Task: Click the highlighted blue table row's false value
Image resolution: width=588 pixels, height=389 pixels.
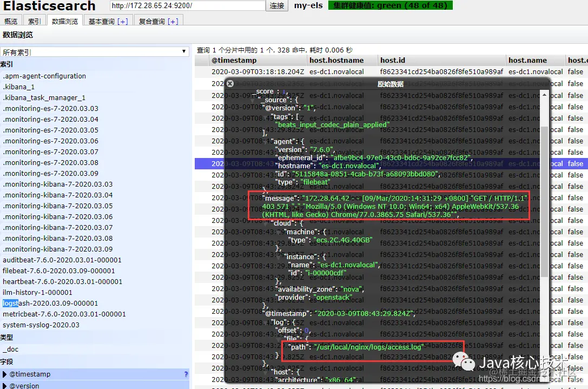Action: 575,164
